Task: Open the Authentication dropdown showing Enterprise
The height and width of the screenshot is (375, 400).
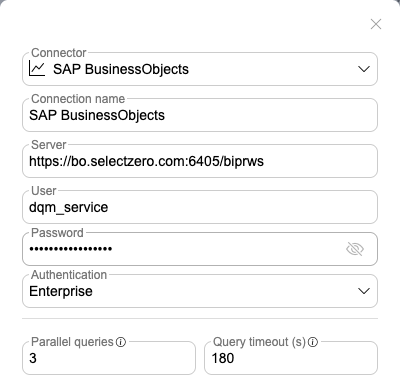Action: tap(200, 291)
